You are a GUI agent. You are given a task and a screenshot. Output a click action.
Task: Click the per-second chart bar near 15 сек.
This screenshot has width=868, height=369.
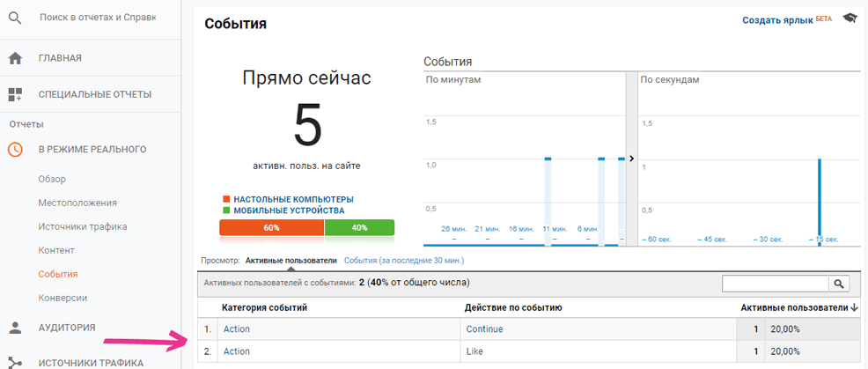(820, 202)
